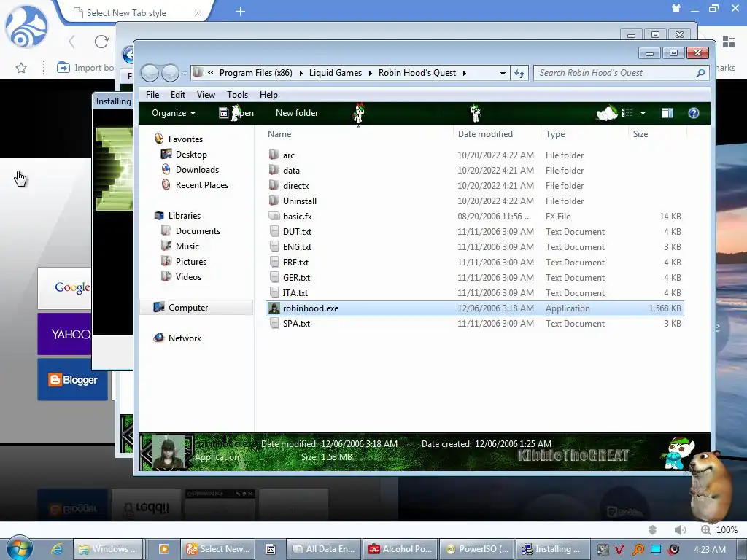Open the File menu

coord(152,95)
